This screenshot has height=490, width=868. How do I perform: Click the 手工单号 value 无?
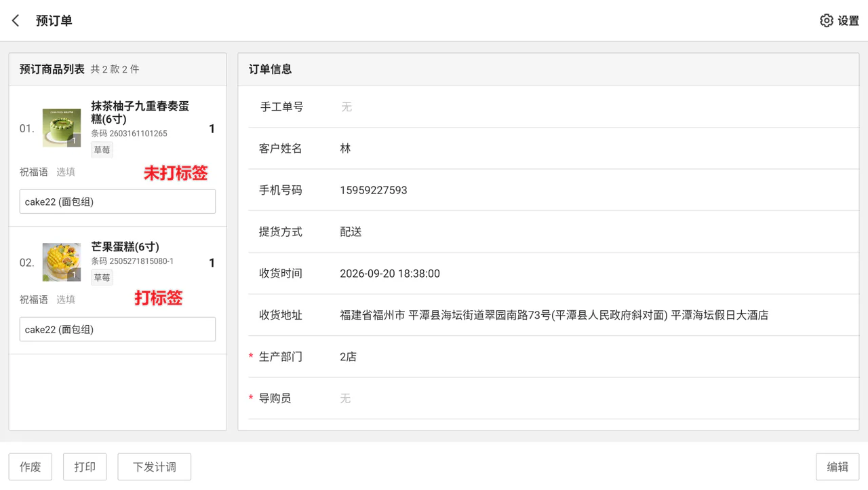347,107
